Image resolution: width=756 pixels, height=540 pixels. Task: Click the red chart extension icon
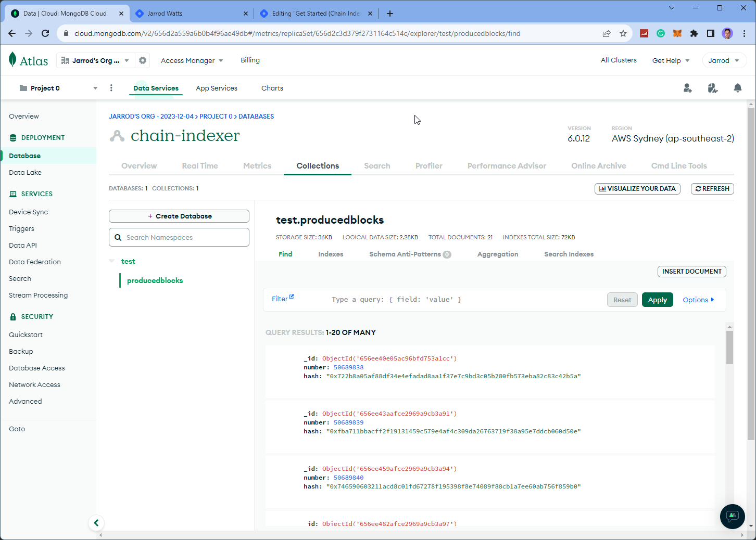pyautogui.click(x=644, y=33)
